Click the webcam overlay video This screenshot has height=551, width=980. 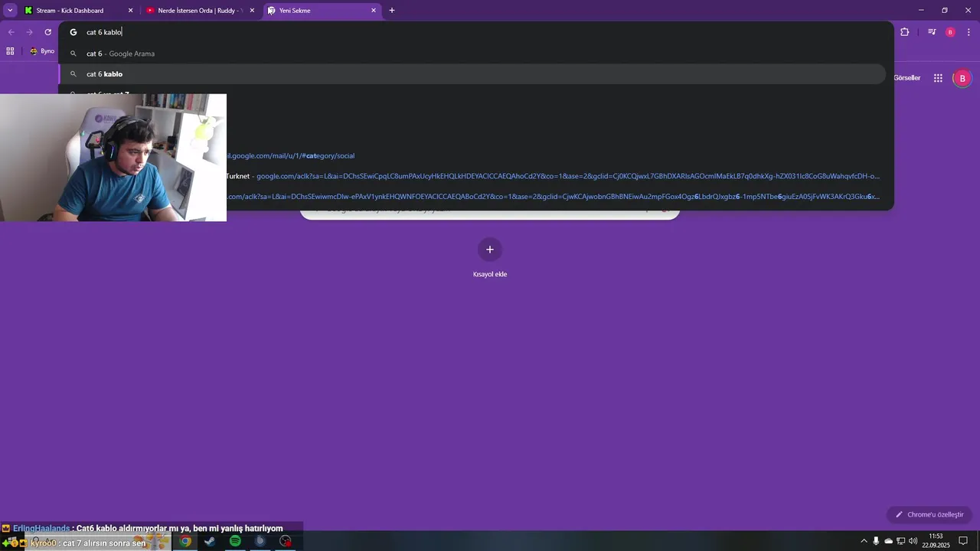click(113, 158)
